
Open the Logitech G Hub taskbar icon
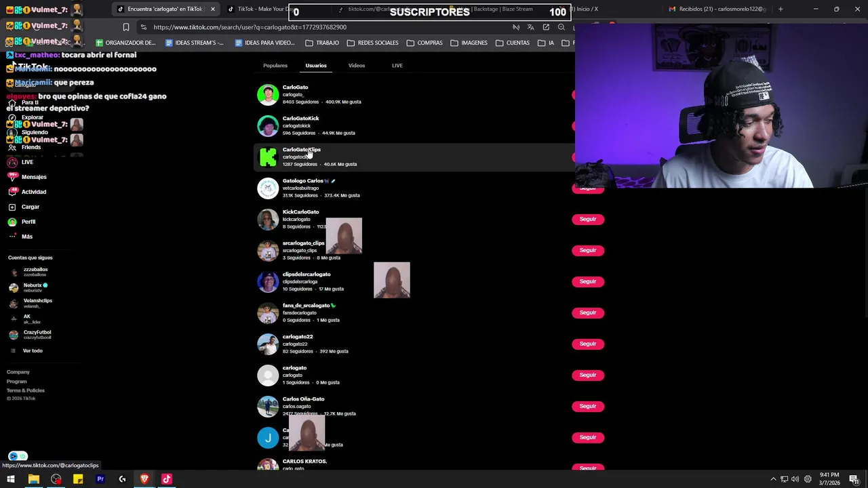(x=122, y=479)
